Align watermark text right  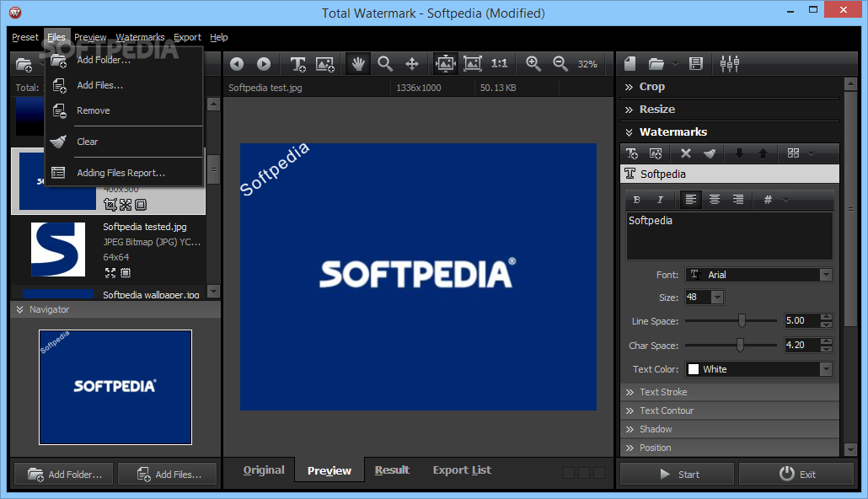point(738,200)
